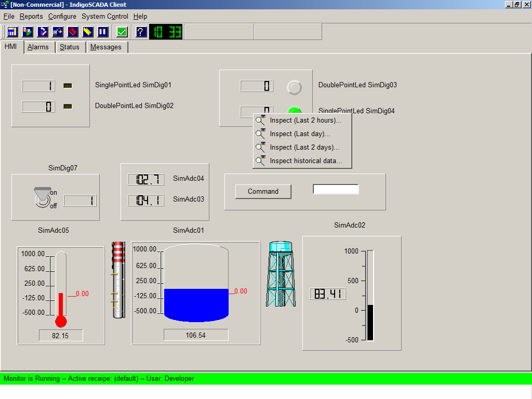
Task: Click the yellow folder toolbar icon
Action: tap(88, 32)
